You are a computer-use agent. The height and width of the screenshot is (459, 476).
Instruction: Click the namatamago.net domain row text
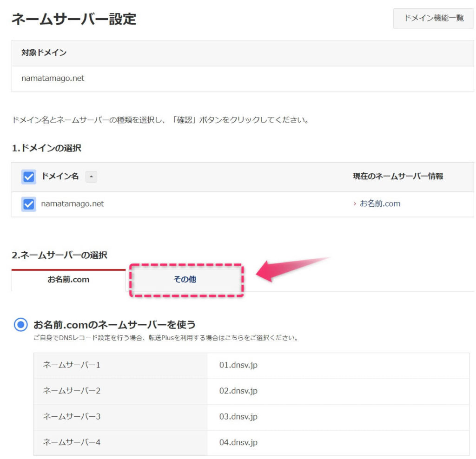[73, 204]
